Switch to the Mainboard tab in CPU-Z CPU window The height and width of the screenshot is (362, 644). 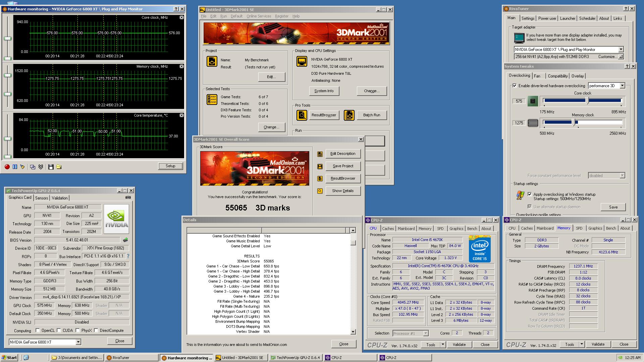(406, 229)
